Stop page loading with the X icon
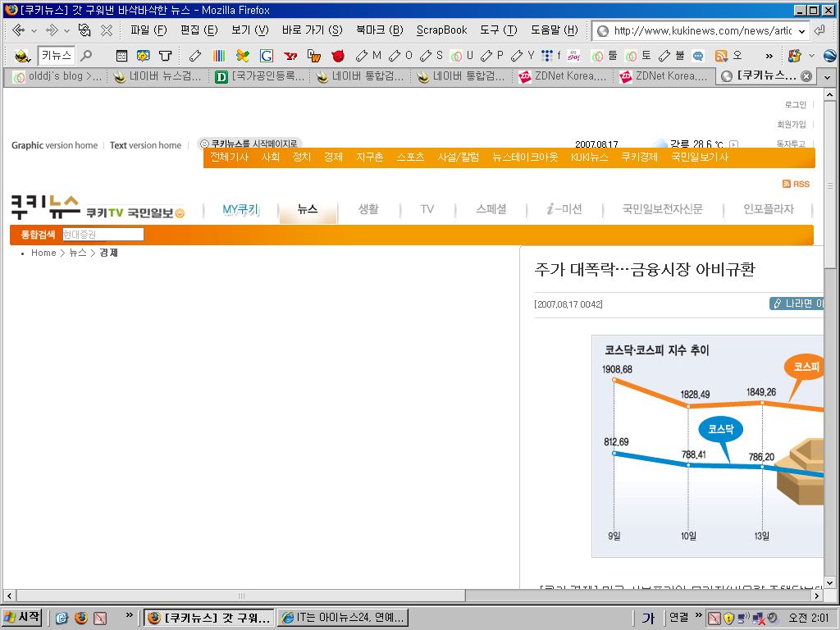The width and height of the screenshot is (840, 630). (107, 30)
